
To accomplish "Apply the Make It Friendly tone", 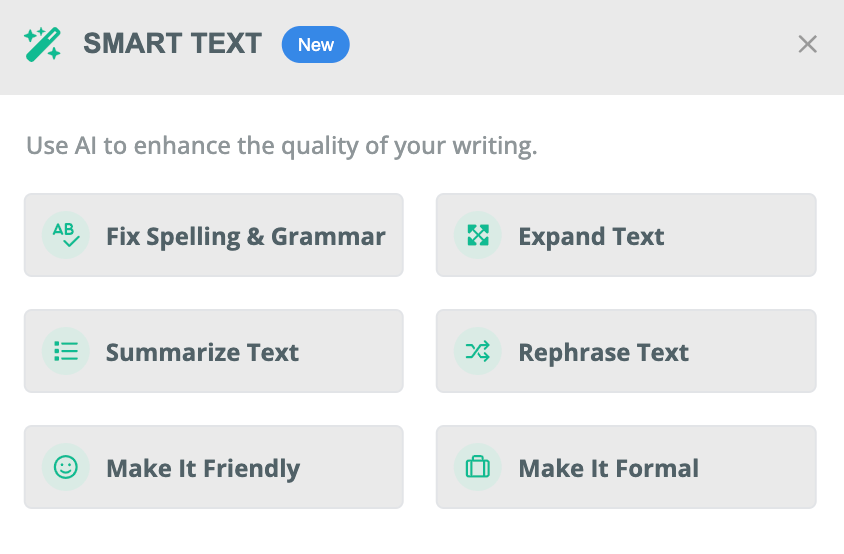I will [x=203, y=469].
